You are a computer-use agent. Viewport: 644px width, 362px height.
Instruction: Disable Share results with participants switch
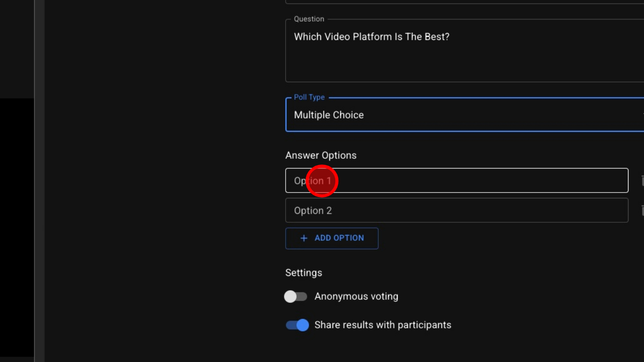tap(297, 325)
